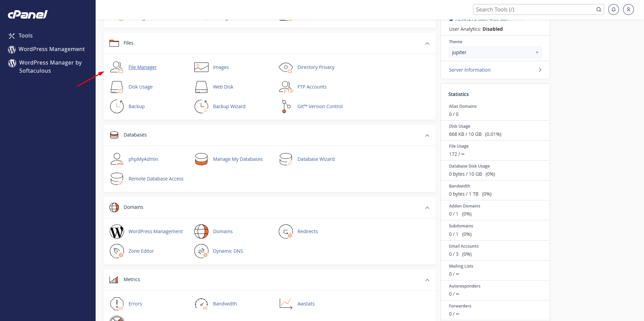The image size is (644, 321).
Task: Open the FTP Accounts link
Action: 312,87
